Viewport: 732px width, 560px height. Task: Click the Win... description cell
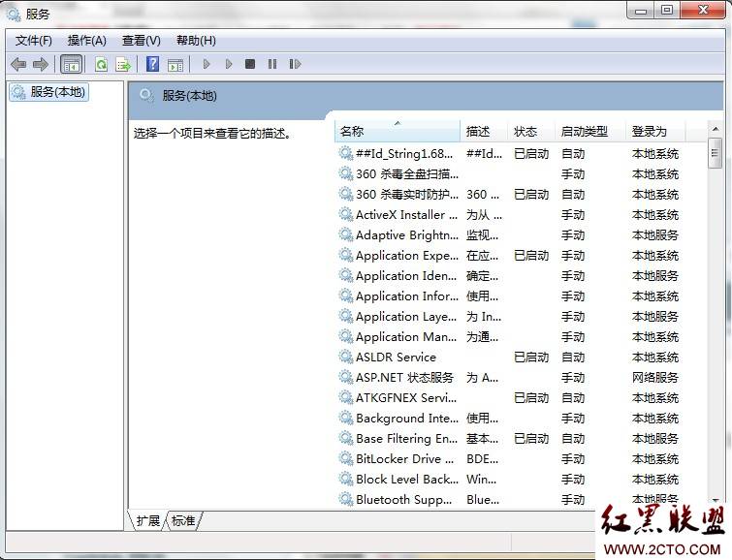(481, 480)
